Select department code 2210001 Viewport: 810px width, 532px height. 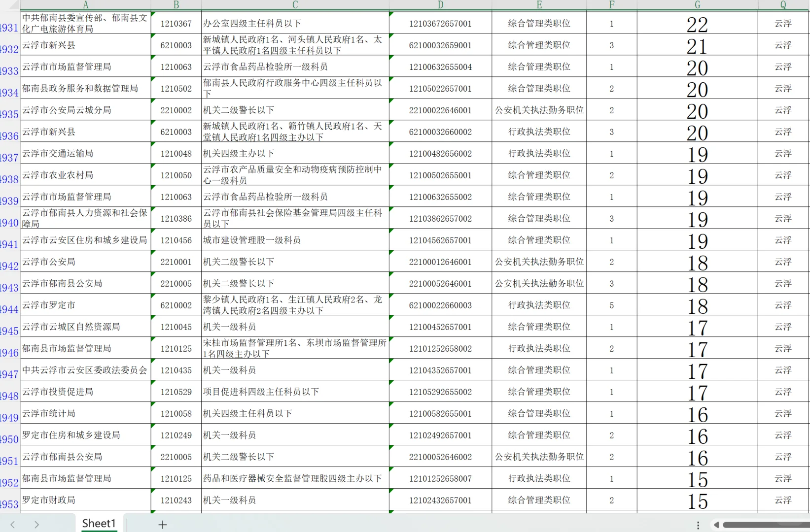click(x=176, y=262)
